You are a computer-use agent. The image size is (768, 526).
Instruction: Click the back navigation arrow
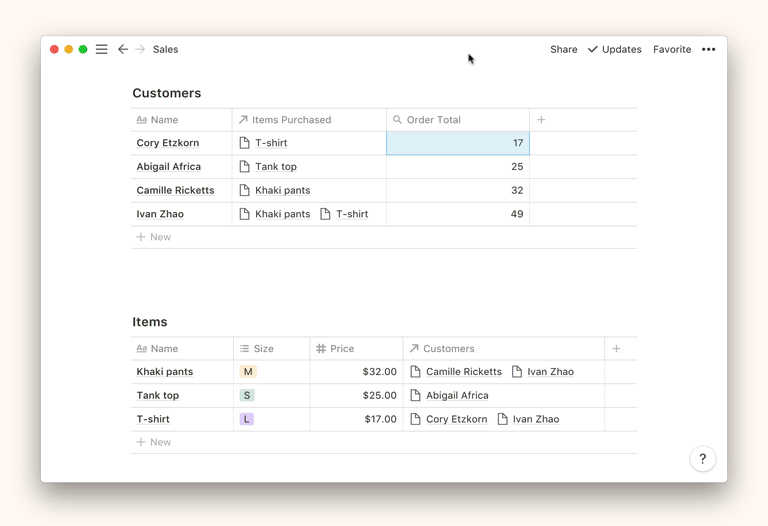[123, 49]
